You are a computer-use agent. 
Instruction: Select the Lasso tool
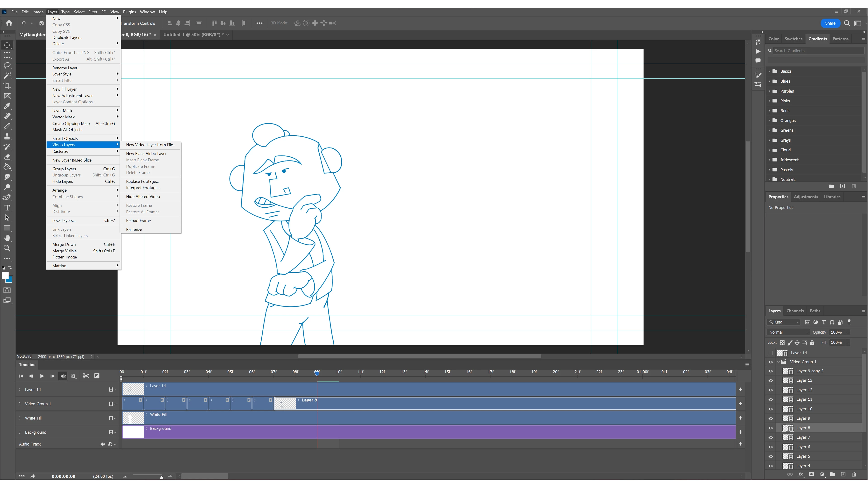tap(7, 65)
